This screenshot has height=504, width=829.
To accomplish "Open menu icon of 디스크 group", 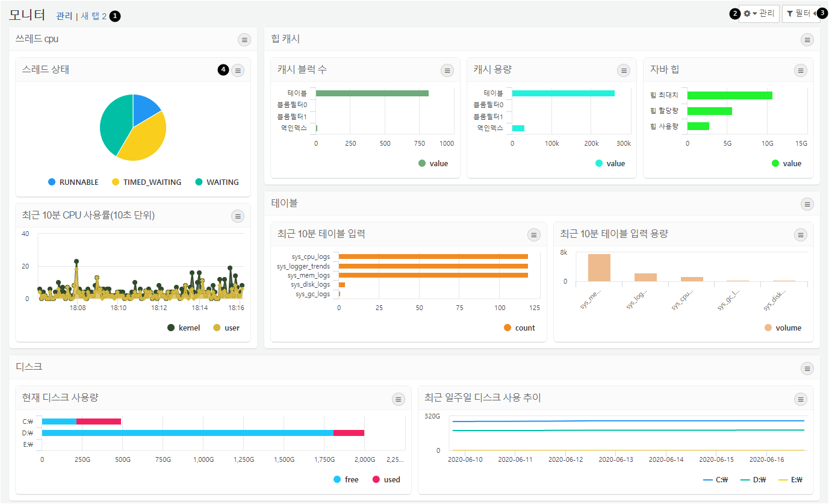I will pyautogui.click(x=807, y=368).
